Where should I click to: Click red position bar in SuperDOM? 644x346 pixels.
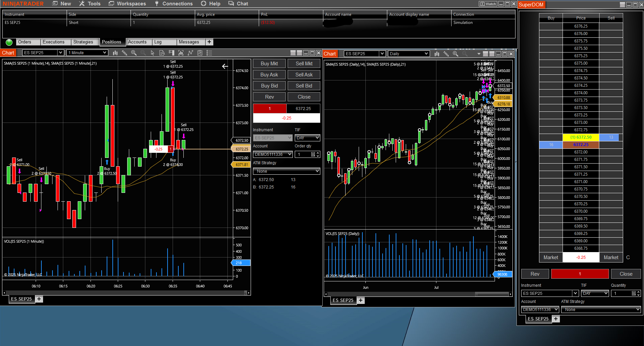pos(580,274)
